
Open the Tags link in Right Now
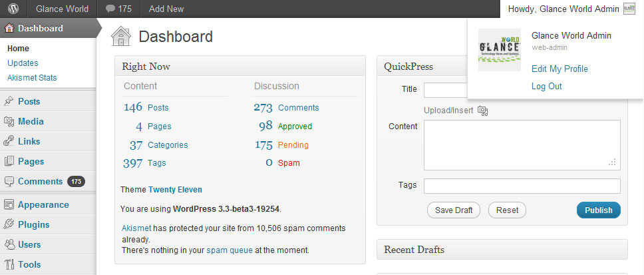[x=157, y=163]
